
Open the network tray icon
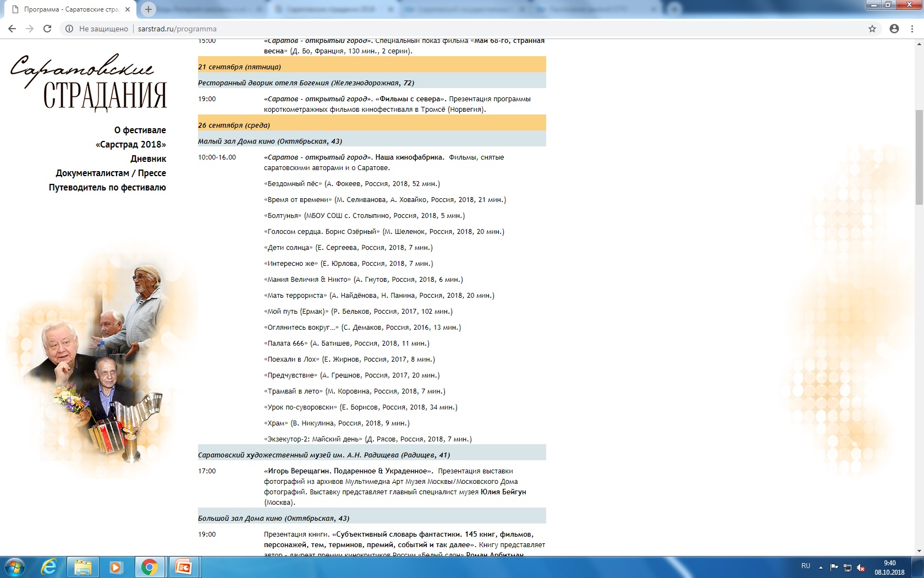pyautogui.click(x=848, y=568)
